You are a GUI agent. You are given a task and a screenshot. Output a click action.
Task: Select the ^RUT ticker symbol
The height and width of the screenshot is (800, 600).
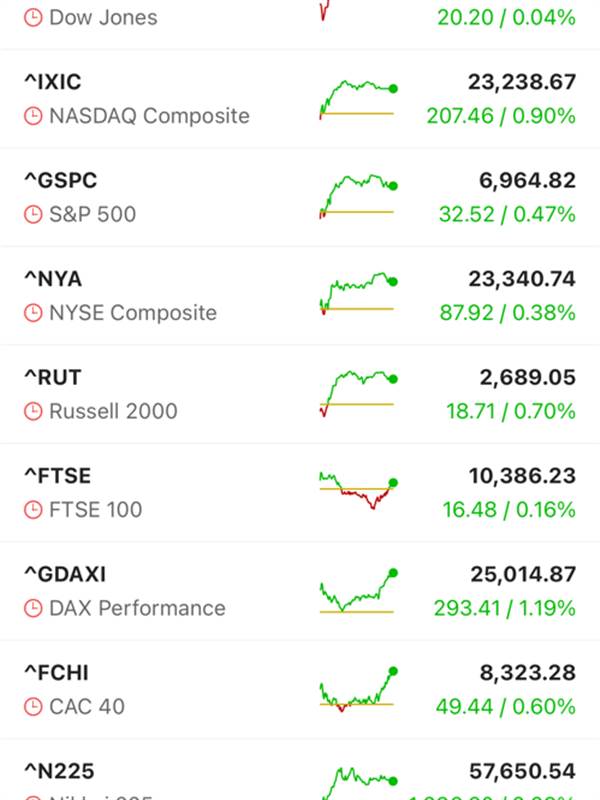coord(53,378)
